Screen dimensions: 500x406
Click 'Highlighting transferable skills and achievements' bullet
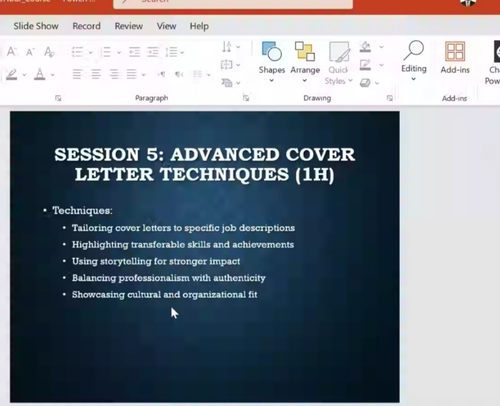point(183,245)
